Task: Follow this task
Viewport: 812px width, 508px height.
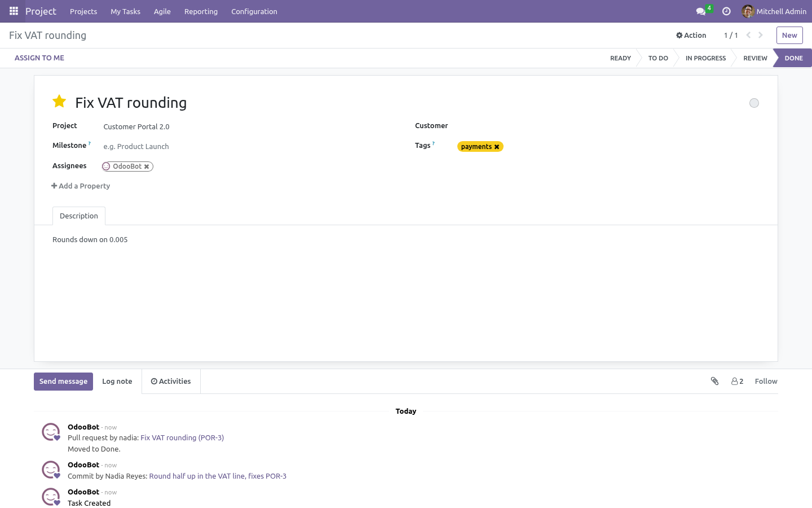Action: 766,382
